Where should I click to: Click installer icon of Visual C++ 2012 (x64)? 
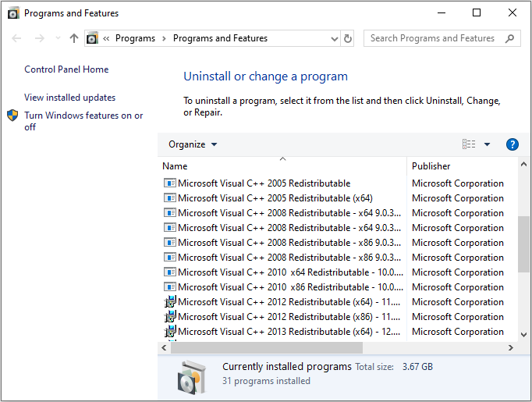[x=169, y=301]
